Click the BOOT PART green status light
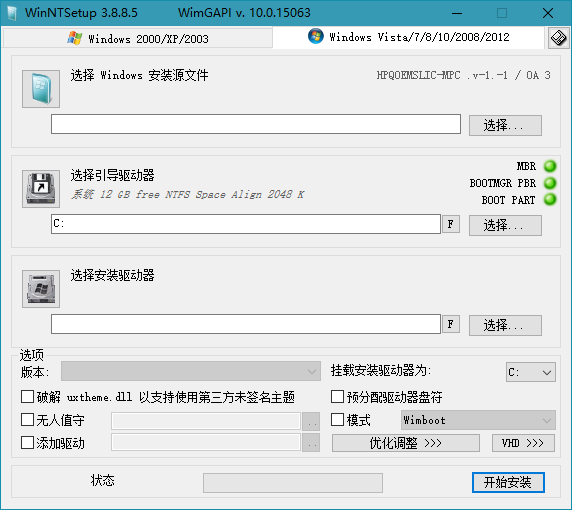The image size is (572, 510). [x=550, y=200]
